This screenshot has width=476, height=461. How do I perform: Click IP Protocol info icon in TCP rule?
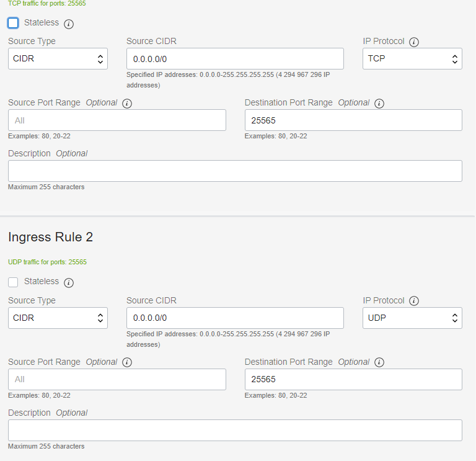414,42
